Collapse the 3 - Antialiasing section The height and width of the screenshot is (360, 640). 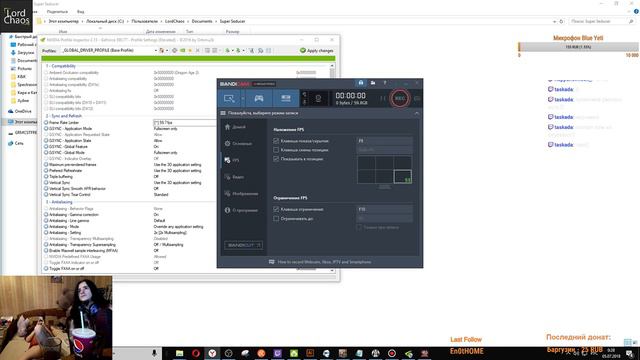[x=59, y=202]
